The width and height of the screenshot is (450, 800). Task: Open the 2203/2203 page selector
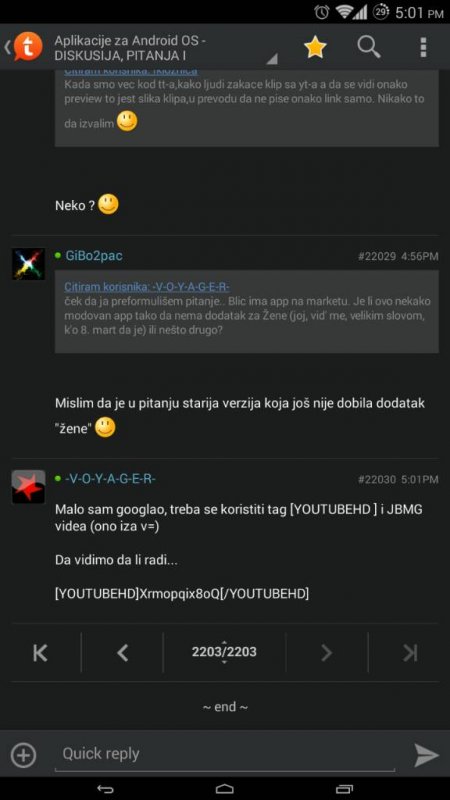click(224, 652)
